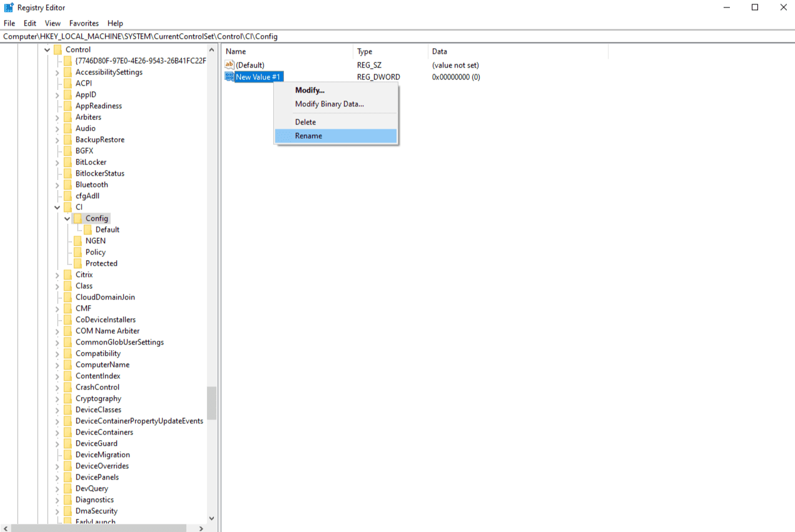Click the ACPI folder icon
This screenshot has width=795, height=532.
coord(68,83)
